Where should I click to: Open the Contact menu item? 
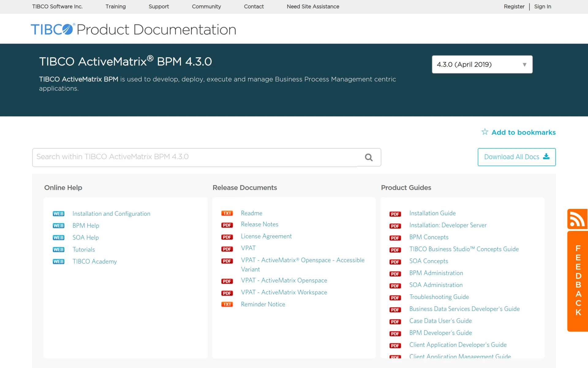[254, 6]
